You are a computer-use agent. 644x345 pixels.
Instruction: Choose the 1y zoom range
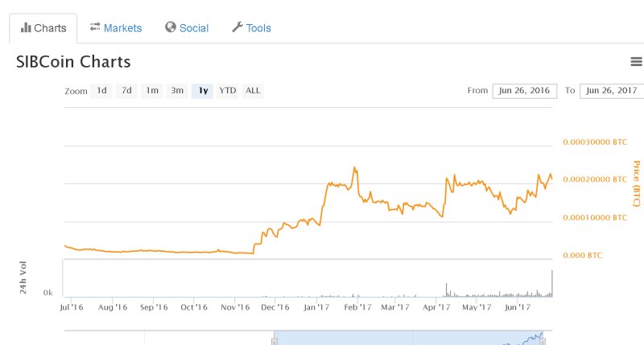(x=202, y=91)
